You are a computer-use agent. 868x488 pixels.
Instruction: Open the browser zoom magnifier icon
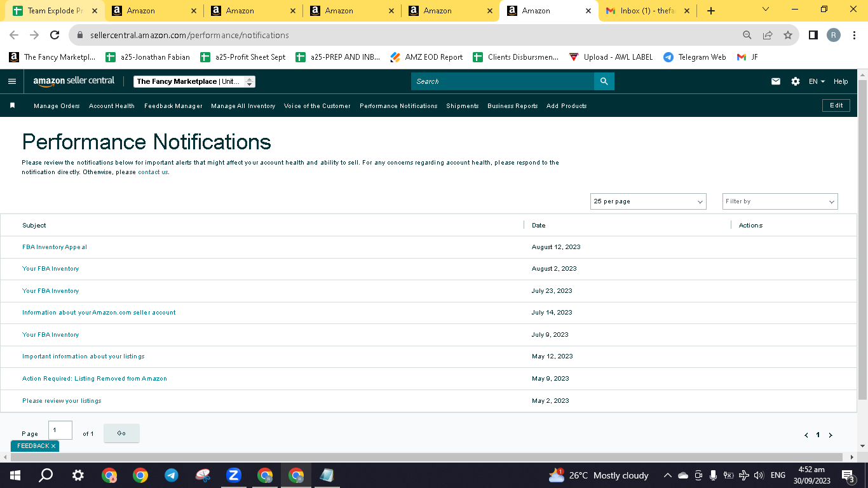(x=747, y=35)
